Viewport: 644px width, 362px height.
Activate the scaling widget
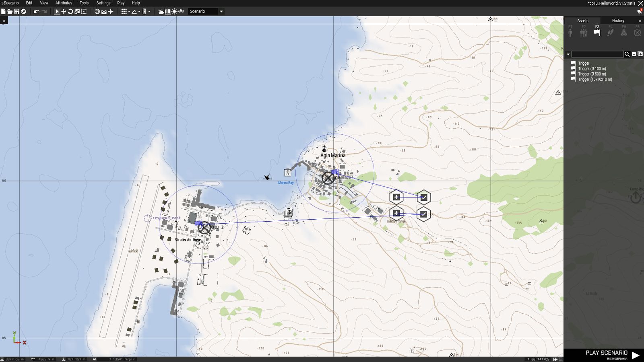(x=77, y=11)
